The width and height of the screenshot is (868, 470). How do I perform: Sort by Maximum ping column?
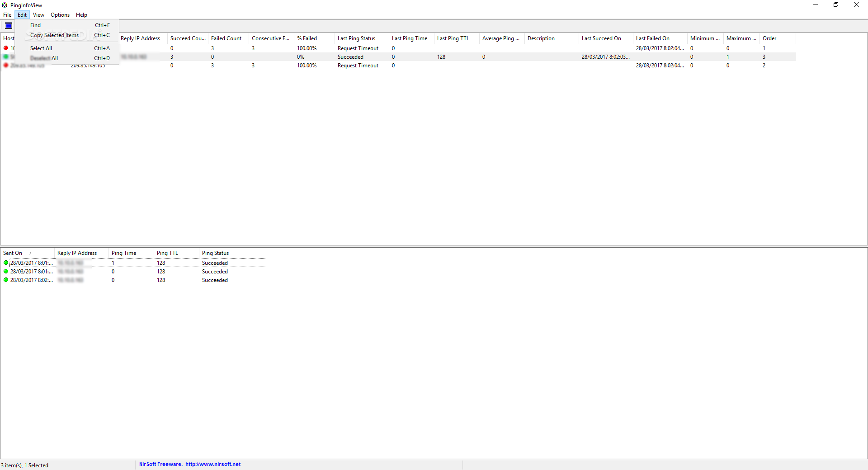coord(741,38)
